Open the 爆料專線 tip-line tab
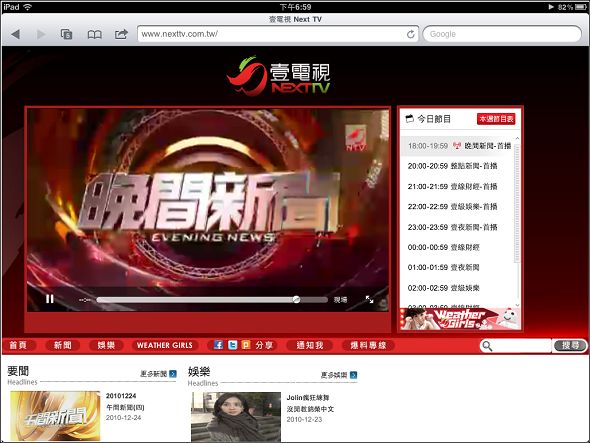Viewport: 590px width, 443px height. pos(368,345)
